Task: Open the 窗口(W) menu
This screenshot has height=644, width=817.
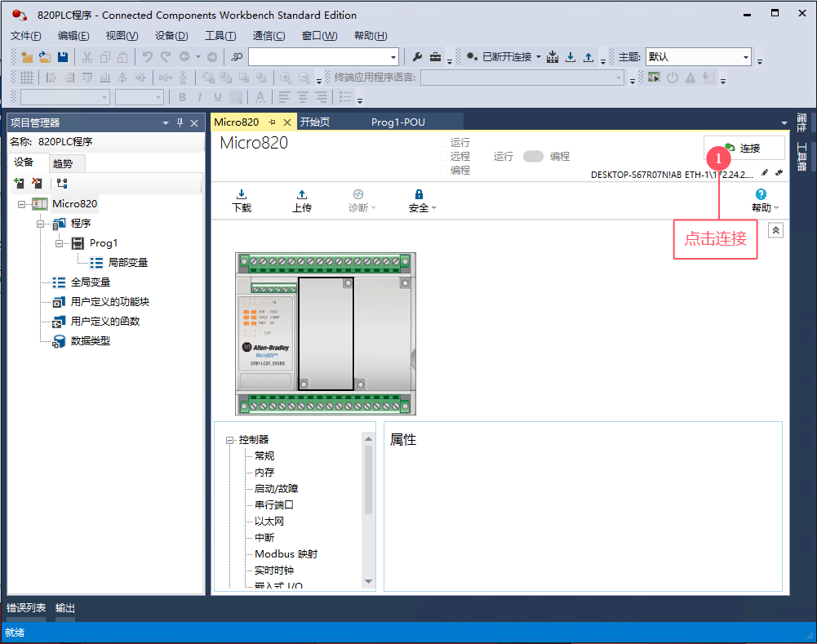Action: coord(319,35)
